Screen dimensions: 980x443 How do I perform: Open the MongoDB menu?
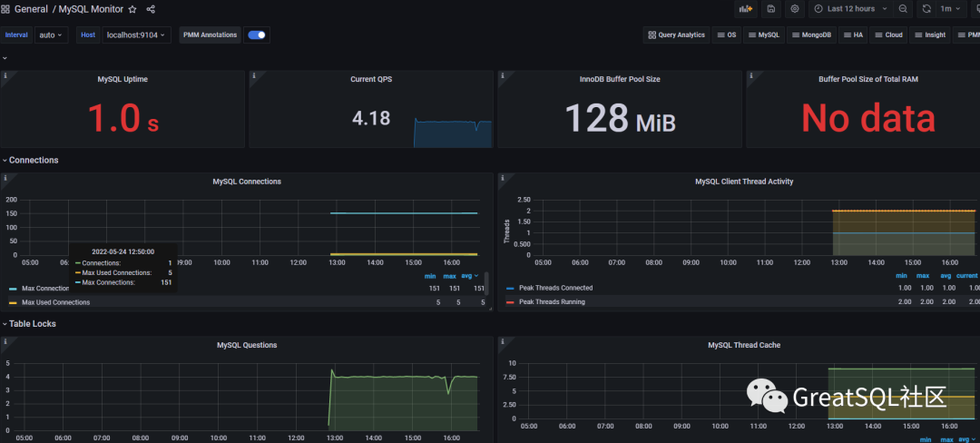point(812,35)
